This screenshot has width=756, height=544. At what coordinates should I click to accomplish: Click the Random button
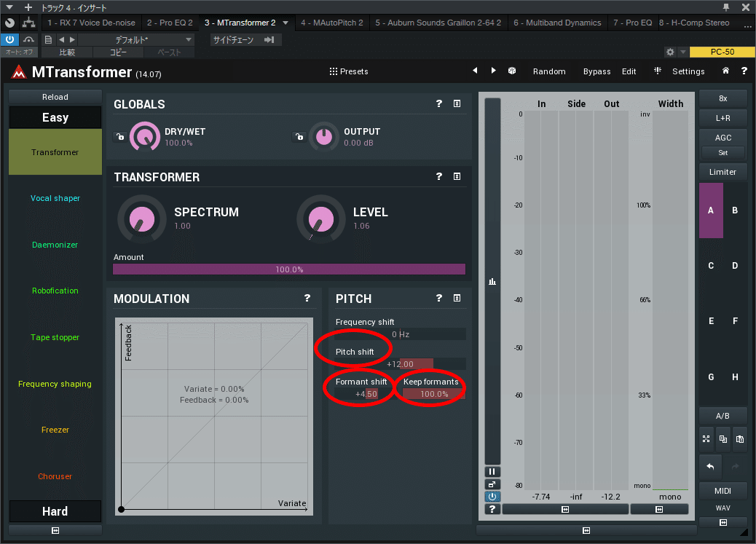(549, 71)
